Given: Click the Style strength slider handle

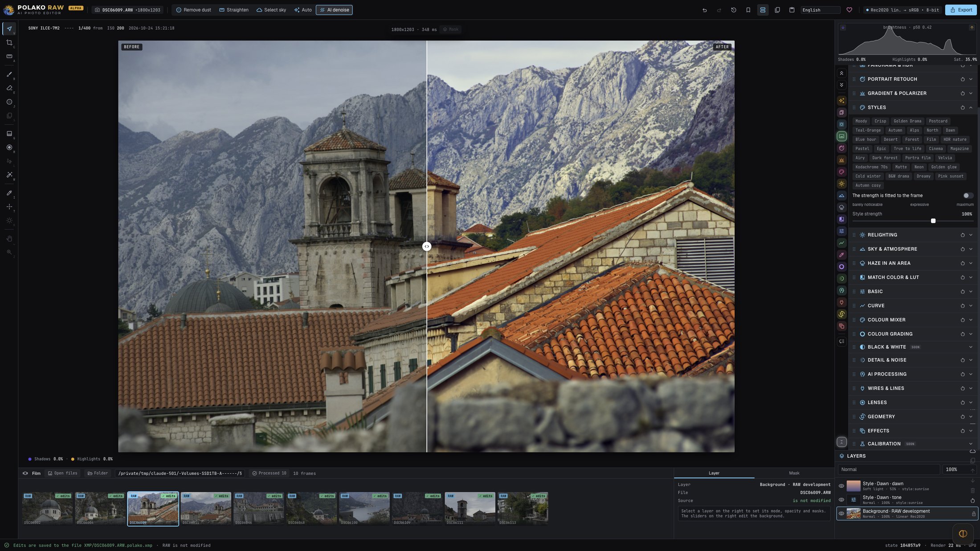Looking at the screenshot, I should 933,221.
